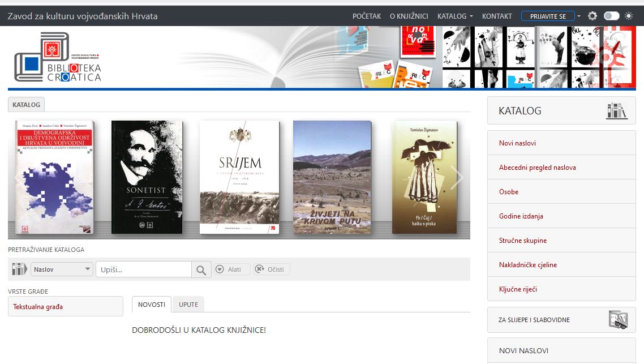This screenshot has height=364, width=644.
Task: Click the Sonetist book cover
Action: click(147, 177)
